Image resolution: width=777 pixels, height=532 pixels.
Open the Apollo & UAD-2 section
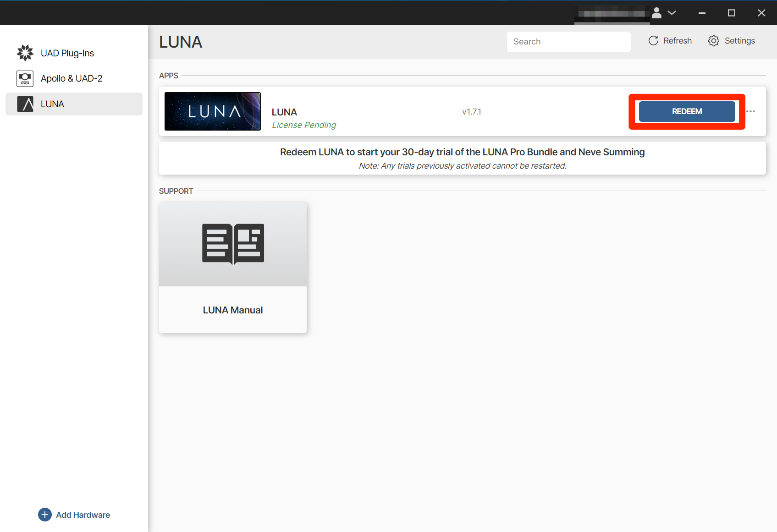(74, 78)
